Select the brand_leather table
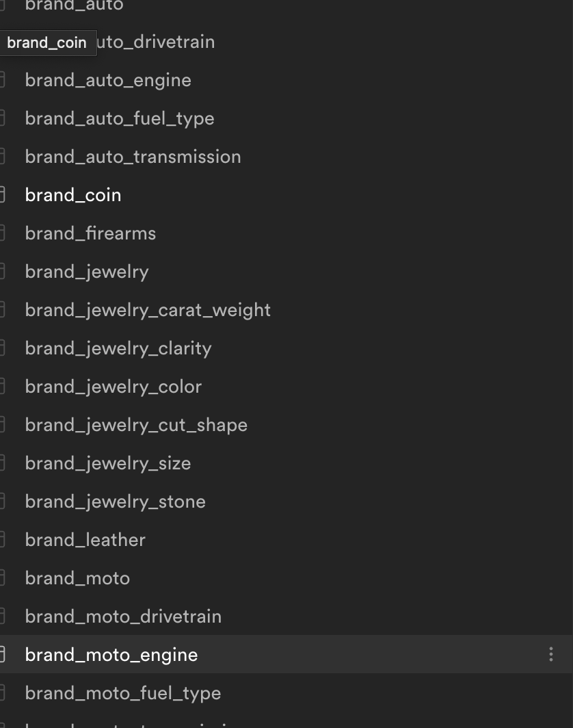Viewport: 573px width, 728px height. pyautogui.click(x=85, y=540)
